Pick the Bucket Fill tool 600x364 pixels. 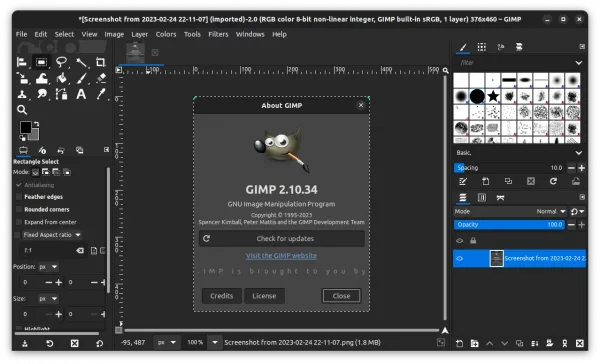pos(61,78)
